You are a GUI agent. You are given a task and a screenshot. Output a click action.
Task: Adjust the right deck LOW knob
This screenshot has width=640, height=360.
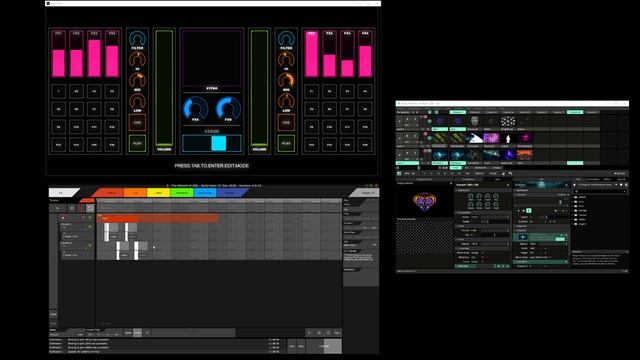286,101
